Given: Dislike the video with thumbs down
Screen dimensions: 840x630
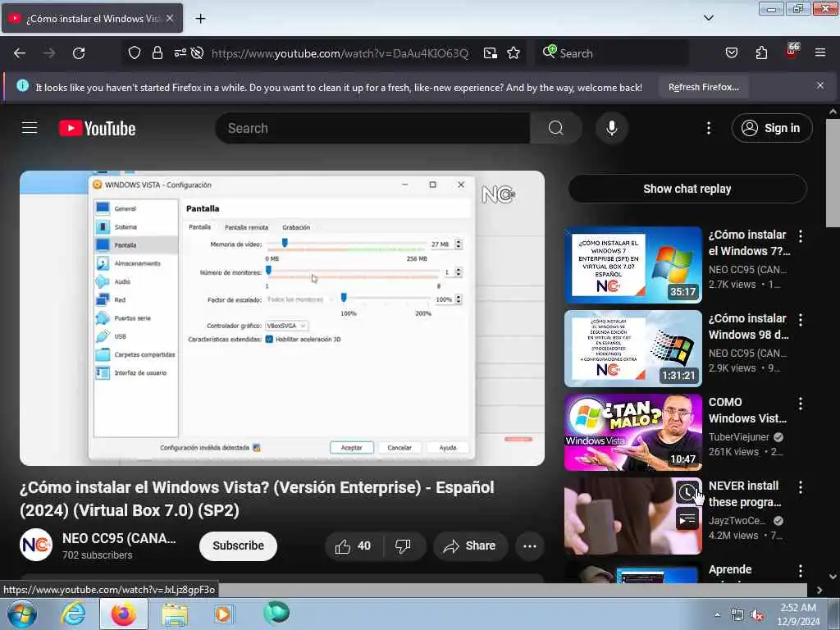Looking at the screenshot, I should click(x=404, y=546).
